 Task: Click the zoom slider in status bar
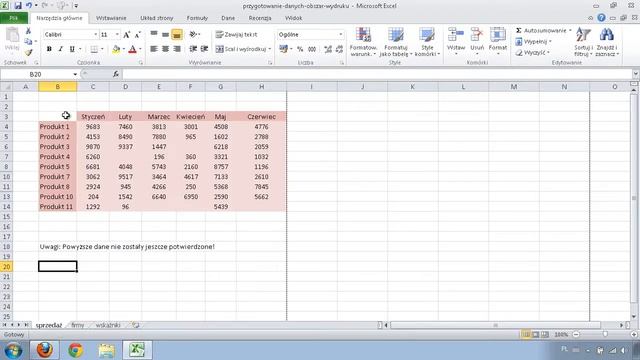pyautogui.click(x=605, y=334)
